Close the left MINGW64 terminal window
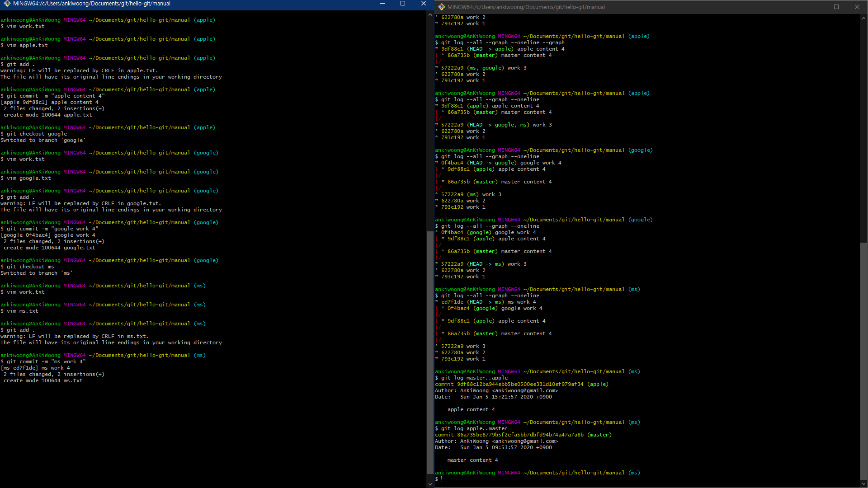 click(x=424, y=4)
